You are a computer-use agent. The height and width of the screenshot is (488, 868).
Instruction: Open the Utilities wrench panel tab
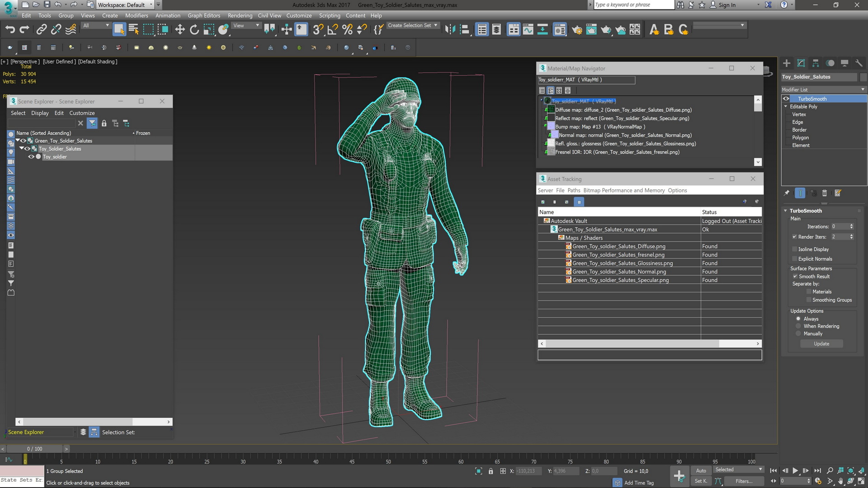(859, 63)
